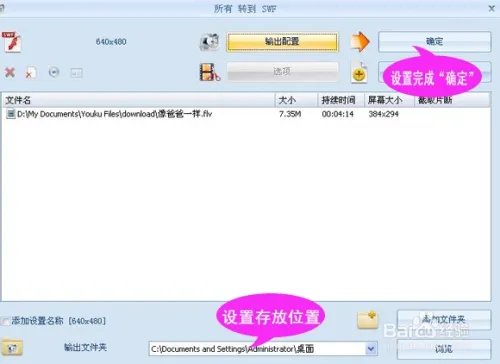This screenshot has width=500, height=364.
Task: Click the red X remove icon
Action: click(10, 72)
